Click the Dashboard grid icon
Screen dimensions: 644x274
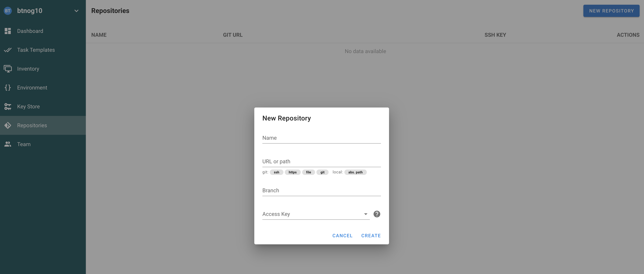tap(8, 31)
